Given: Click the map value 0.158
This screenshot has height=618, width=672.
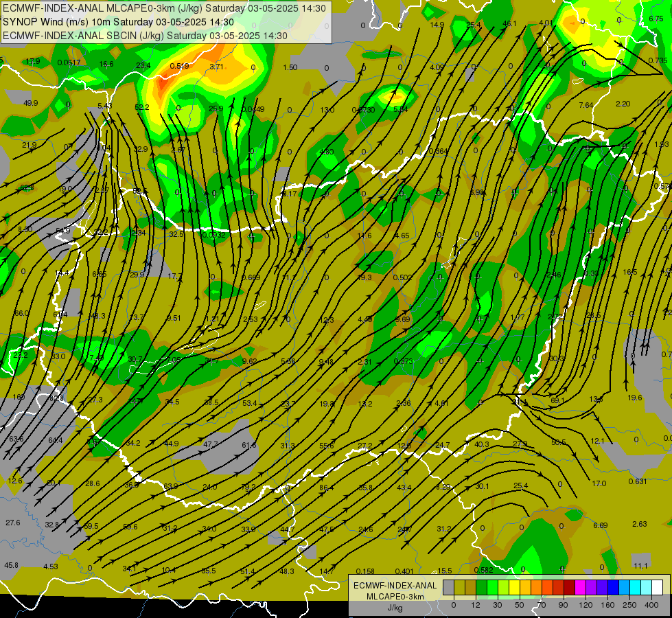Looking at the screenshot, I should pyautogui.click(x=365, y=571).
